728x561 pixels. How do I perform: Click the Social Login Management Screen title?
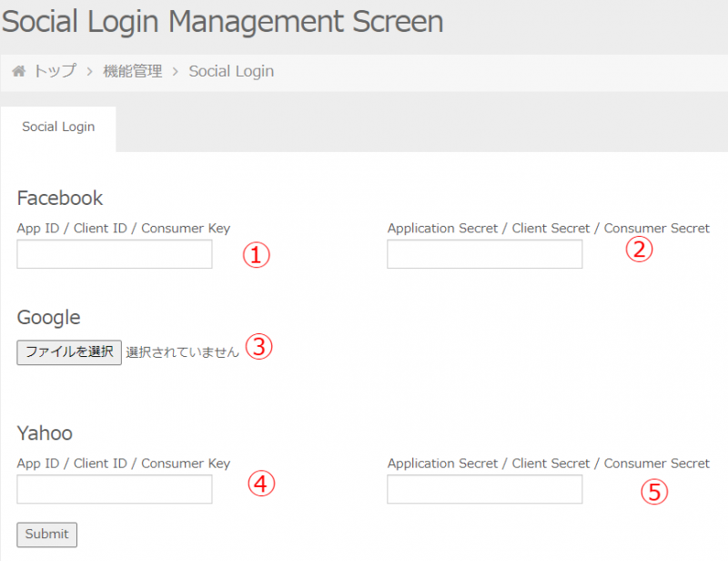pos(223,21)
